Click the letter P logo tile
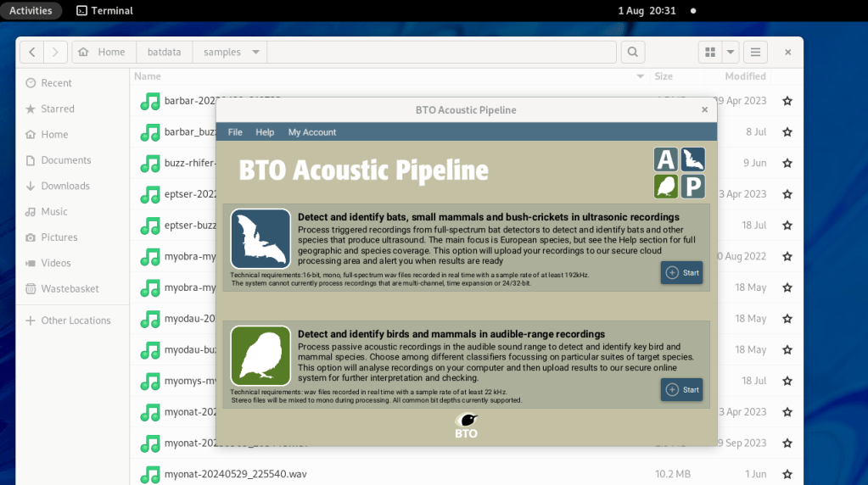 [692, 187]
